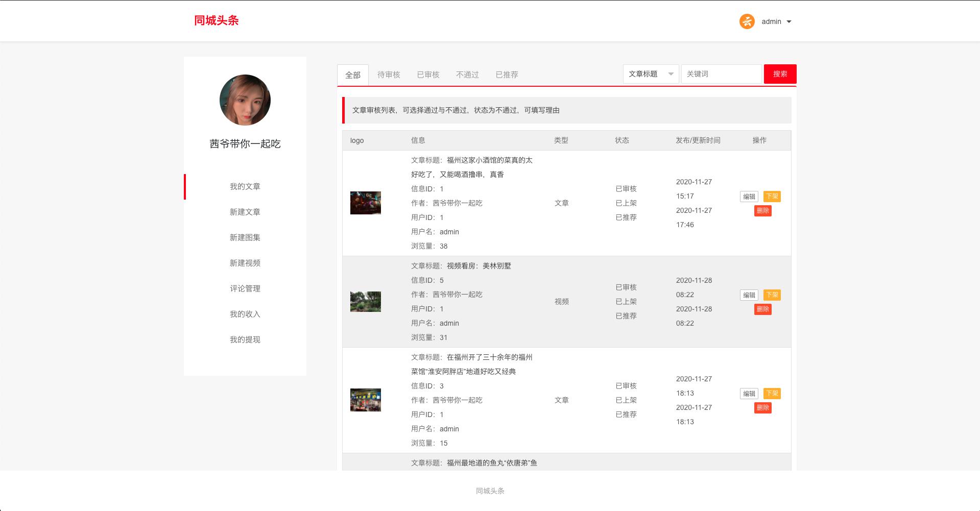Go to 新建视频 in the sidebar
The image size is (980, 511).
245,263
